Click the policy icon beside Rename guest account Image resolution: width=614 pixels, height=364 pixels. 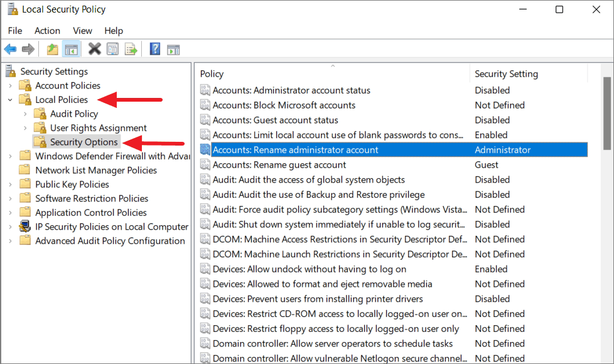coord(205,164)
